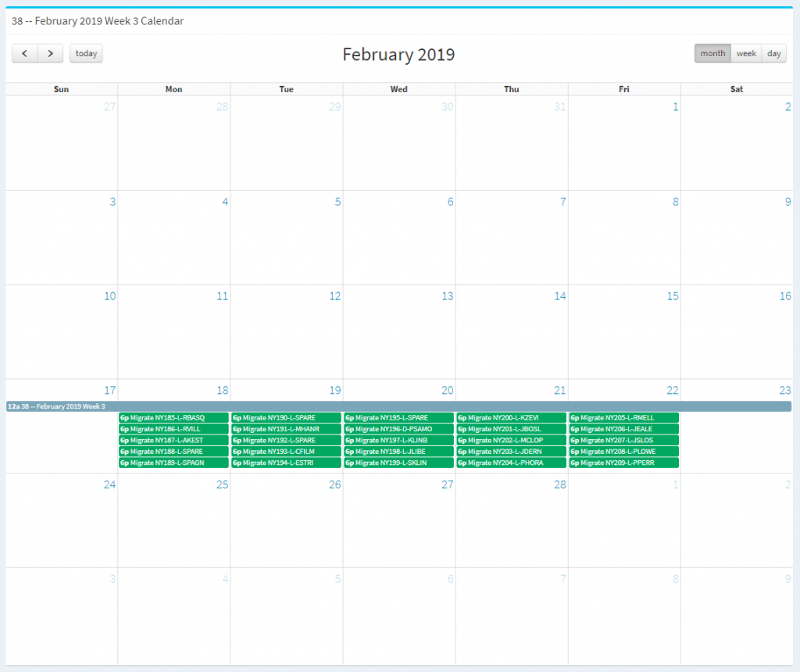Open event Migrate NY185-L-RBASQ
This screenshot has height=672, width=800.
(173, 417)
